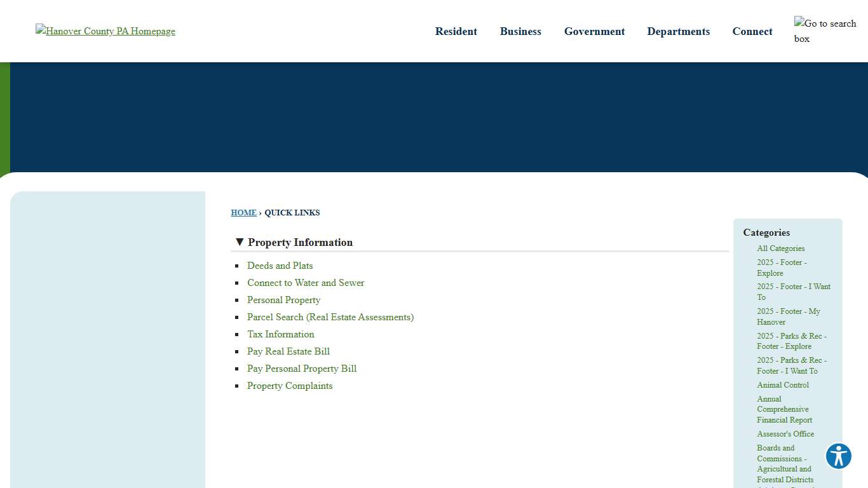View Tax Information
868x488 pixels.
280,334
